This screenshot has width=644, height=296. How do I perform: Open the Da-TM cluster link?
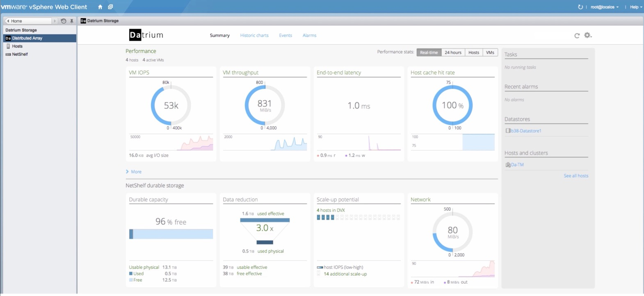[x=517, y=165]
